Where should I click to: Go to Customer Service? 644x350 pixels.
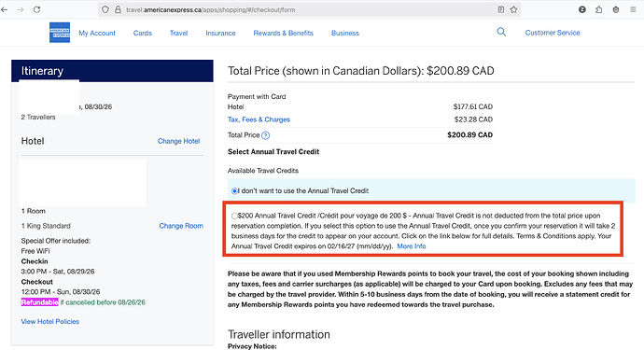[553, 33]
